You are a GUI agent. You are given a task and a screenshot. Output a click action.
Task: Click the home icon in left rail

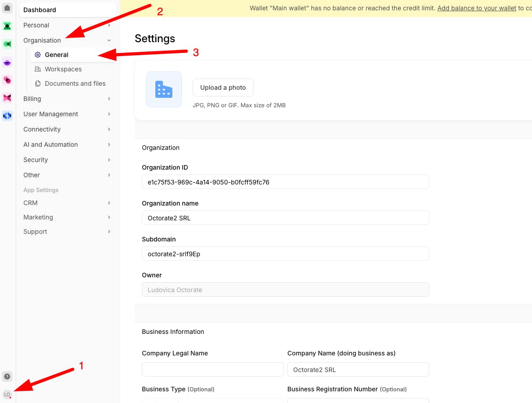(x=7, y=8)
